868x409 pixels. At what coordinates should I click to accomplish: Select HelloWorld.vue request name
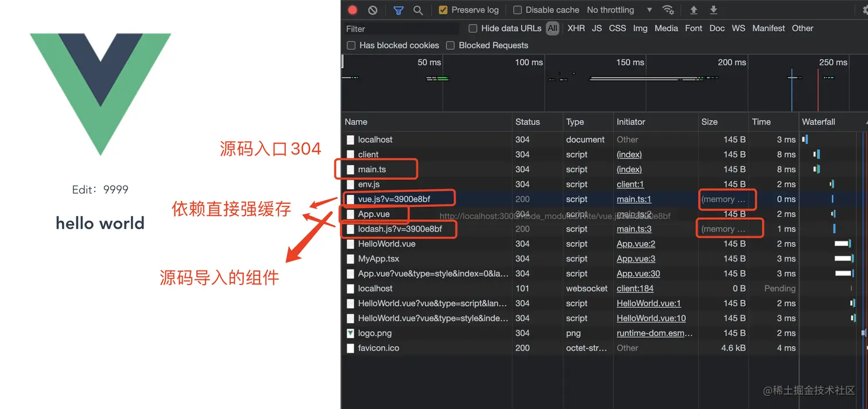coord(386,244)
